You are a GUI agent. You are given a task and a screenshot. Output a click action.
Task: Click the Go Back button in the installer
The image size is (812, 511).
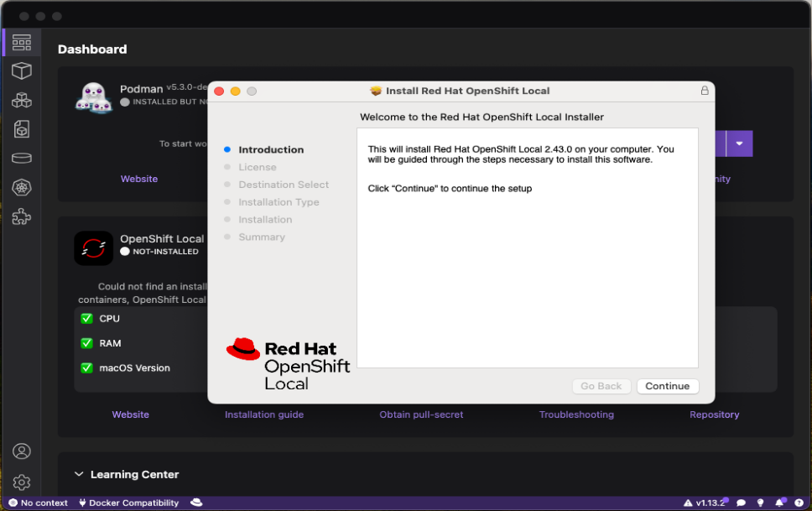point(601,386)
